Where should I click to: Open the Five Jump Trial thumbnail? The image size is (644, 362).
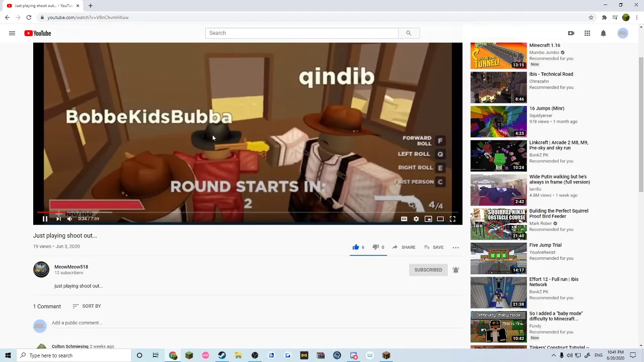pos(499,258)
